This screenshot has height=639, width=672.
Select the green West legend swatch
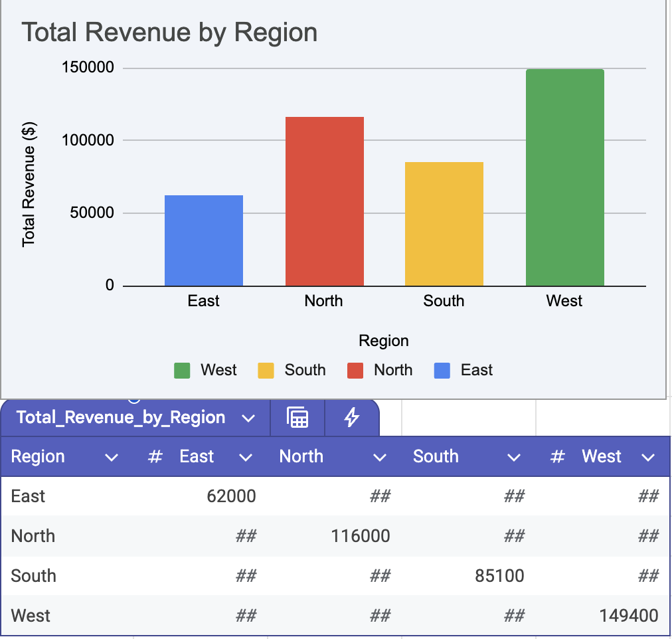coord(182,371)
